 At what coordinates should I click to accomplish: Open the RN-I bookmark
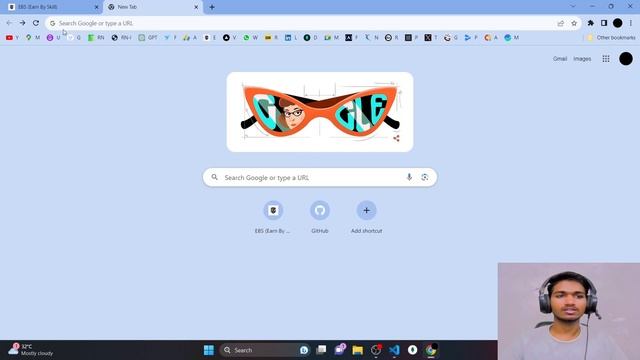(x=121, y=38)
